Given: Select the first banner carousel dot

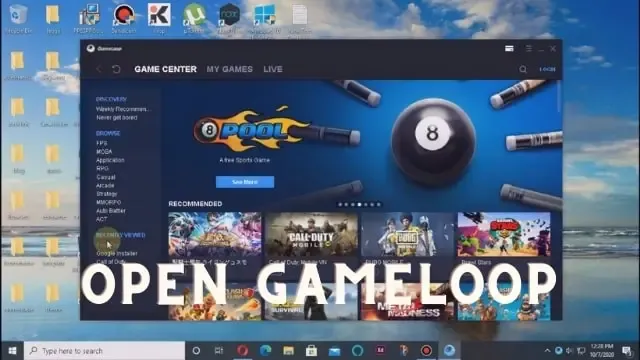Looking at the screenshot, I should tap(340, 204).
